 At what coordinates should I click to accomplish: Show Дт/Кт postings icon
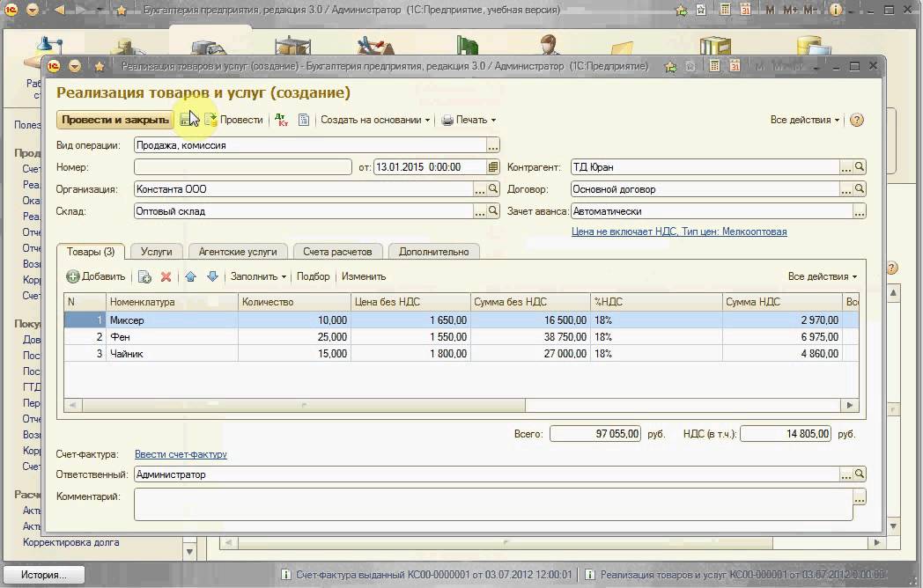[282, 120]
